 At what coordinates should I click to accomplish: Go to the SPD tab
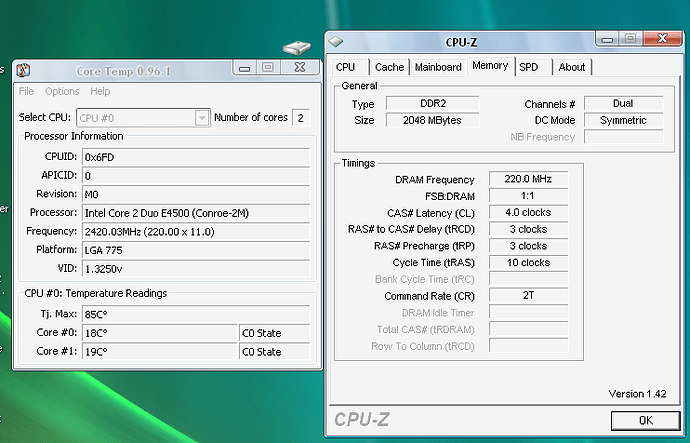[x=530, y=67]
